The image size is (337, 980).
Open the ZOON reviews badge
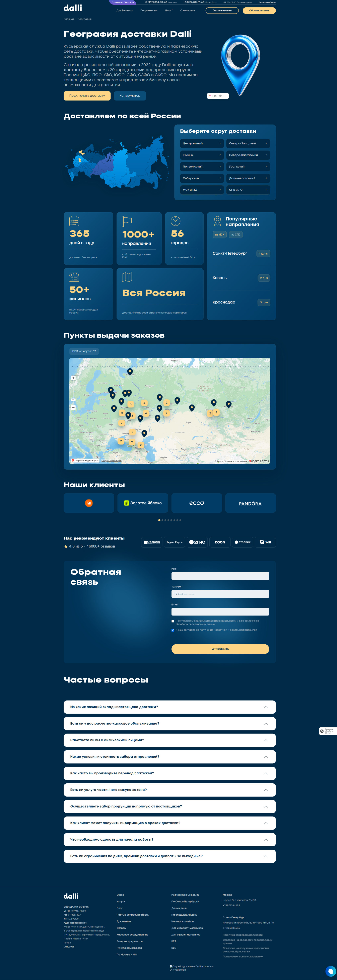click(x=220, y=542)
